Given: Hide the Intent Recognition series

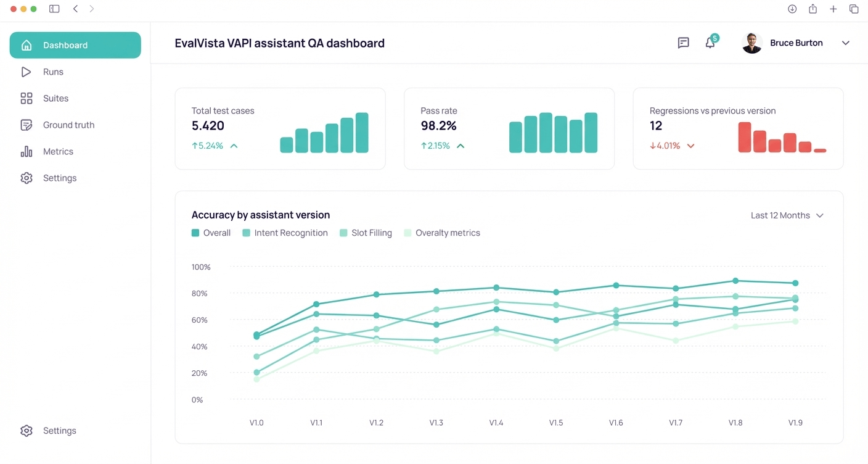Looking at the screenshot, I should tap(285, 233).
